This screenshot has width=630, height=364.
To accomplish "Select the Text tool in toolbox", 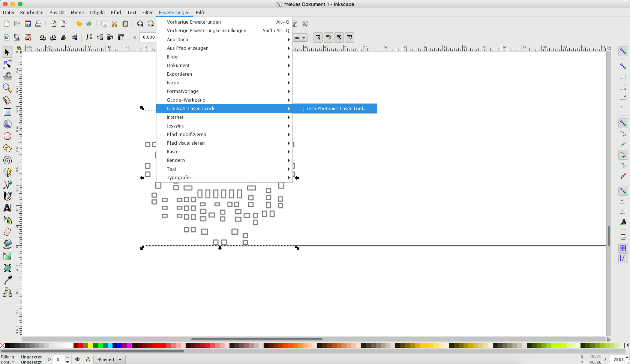I will (7, 208).
